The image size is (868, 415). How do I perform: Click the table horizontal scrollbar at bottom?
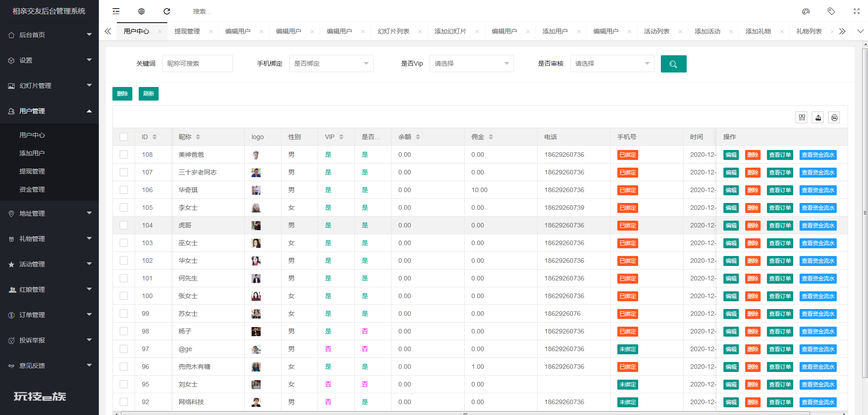pos(465,413)
